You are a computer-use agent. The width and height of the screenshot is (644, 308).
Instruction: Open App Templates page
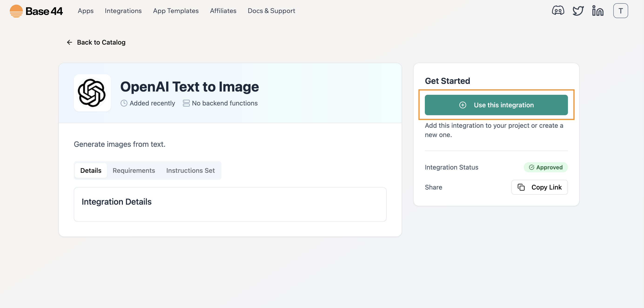(175, 11)
